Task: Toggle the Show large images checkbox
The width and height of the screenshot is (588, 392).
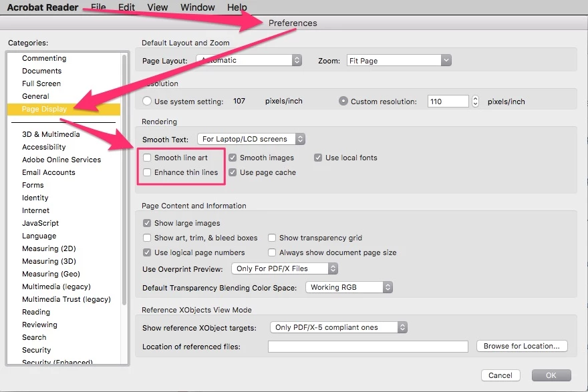Action: [147, 223]
